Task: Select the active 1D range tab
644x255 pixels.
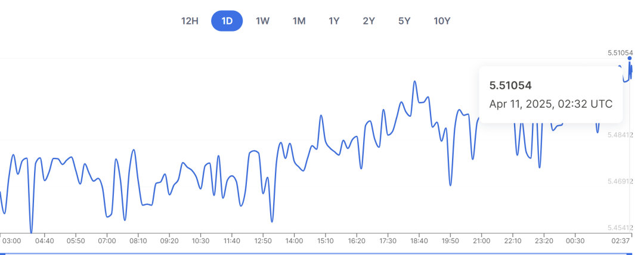Action: tap(227, 21)
